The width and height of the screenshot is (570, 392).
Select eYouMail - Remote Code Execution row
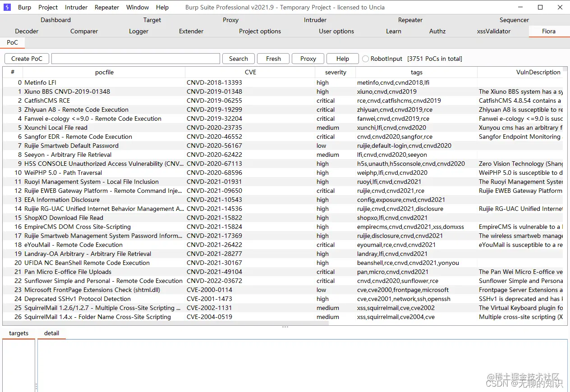coord(283,245)
